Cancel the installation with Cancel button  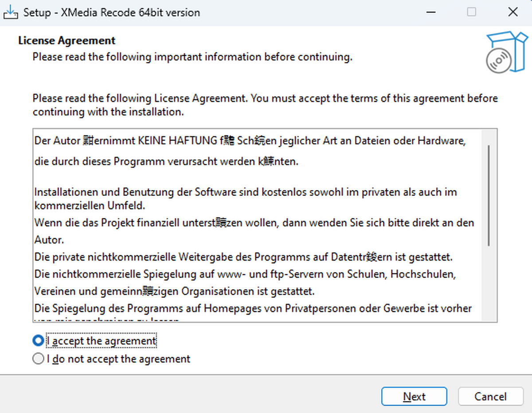click(x=491, y=397)
